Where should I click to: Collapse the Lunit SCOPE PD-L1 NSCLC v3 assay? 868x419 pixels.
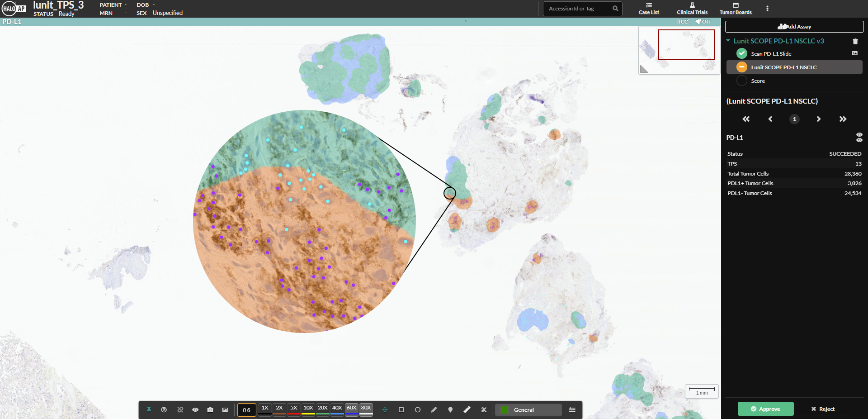coord(728,41)
